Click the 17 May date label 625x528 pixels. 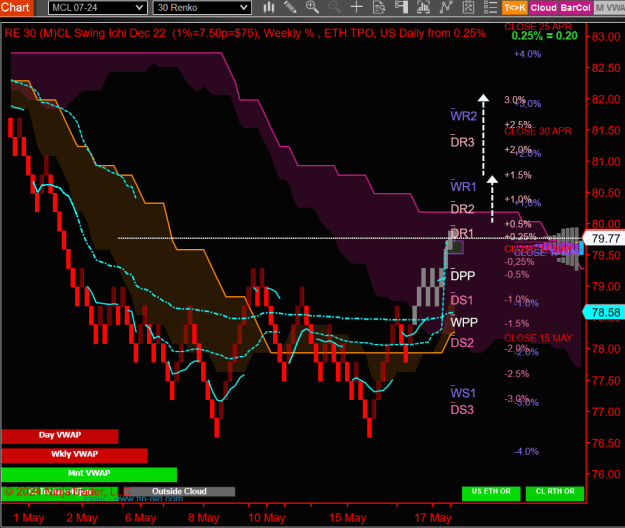[432, 518]
